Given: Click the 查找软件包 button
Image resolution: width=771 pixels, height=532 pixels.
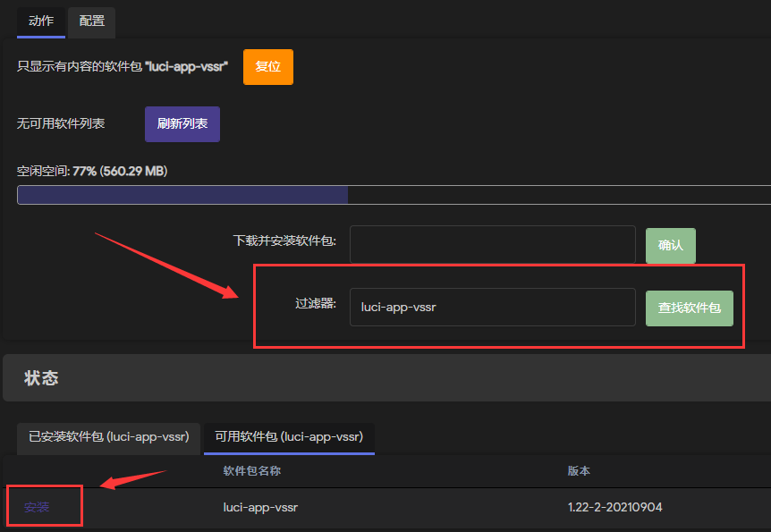Looking at the screenshot, I should pyautogui.click(x=690, y=308).
